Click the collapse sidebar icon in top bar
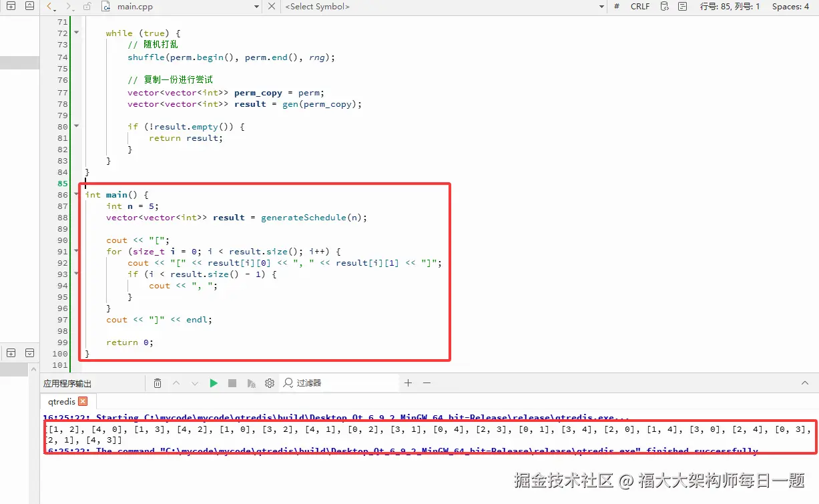 [x=29, y=6]
